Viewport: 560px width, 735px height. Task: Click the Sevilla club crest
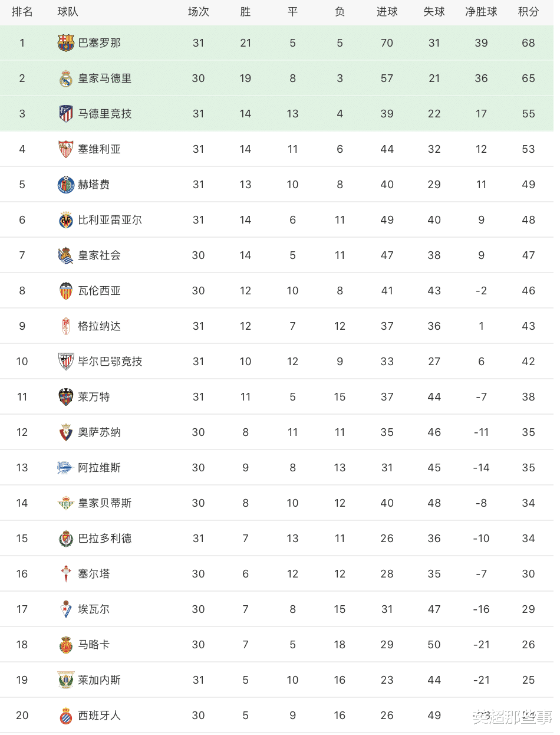click(x=65, y=149)
